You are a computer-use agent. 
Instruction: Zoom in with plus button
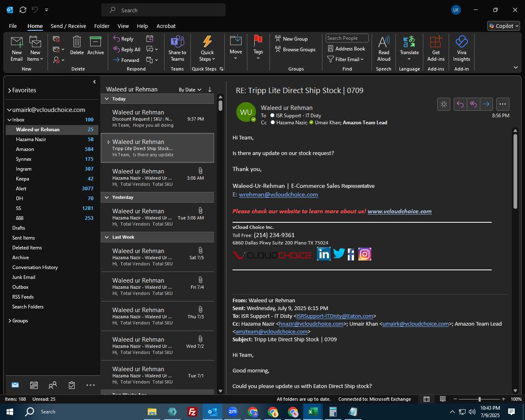point(504,399)
